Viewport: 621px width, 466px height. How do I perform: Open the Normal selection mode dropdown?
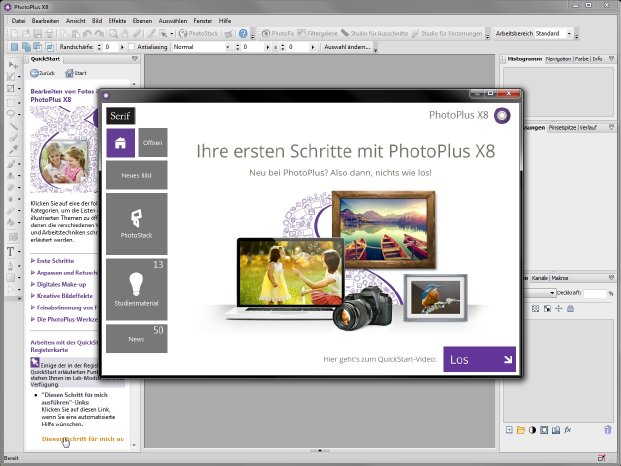[202, 47]
